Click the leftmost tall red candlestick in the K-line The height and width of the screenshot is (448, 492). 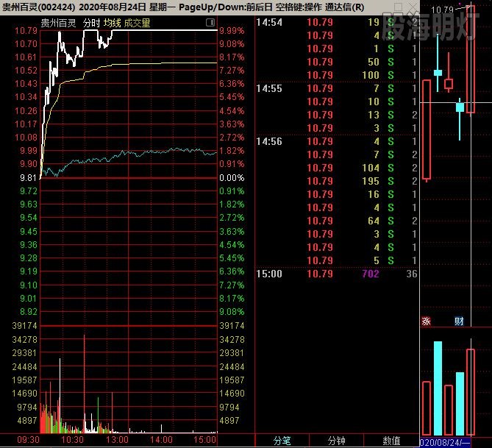pos(427,129)
